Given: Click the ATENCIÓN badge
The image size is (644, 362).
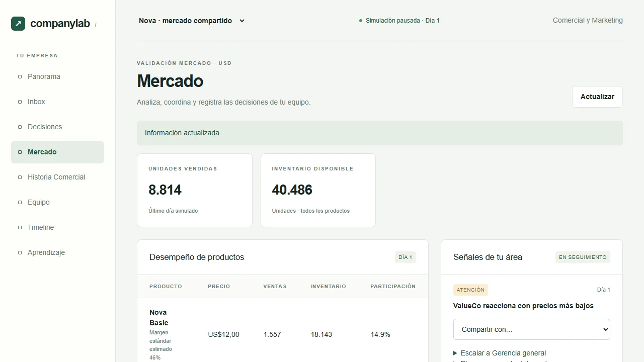Looking at the screenshot, I should pos(470,290).
